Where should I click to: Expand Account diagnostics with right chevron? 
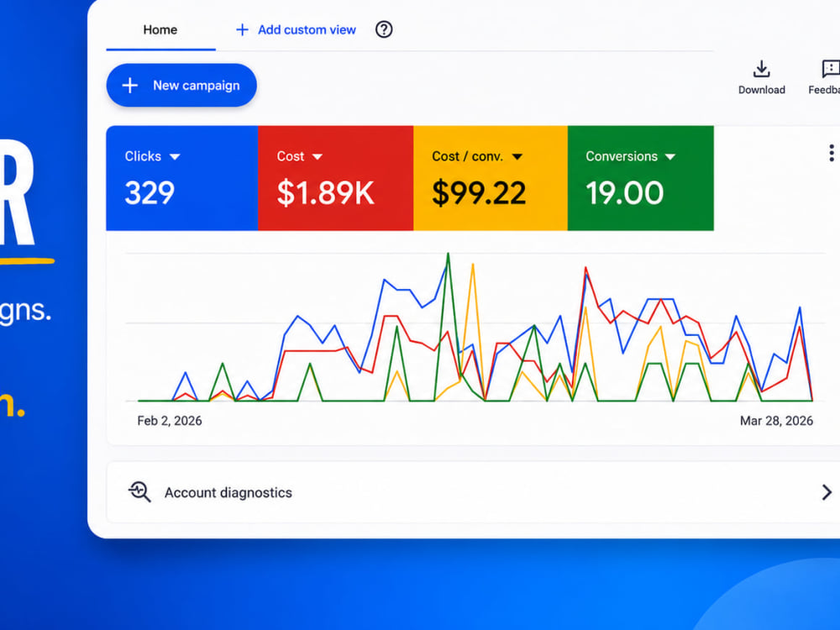click(x=827, y=492)
